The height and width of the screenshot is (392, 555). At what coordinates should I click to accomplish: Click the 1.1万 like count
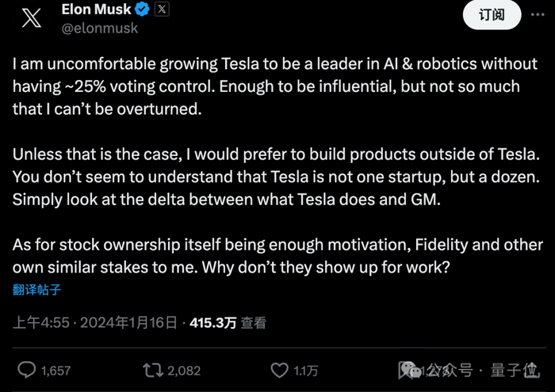(x=306, y=370)
